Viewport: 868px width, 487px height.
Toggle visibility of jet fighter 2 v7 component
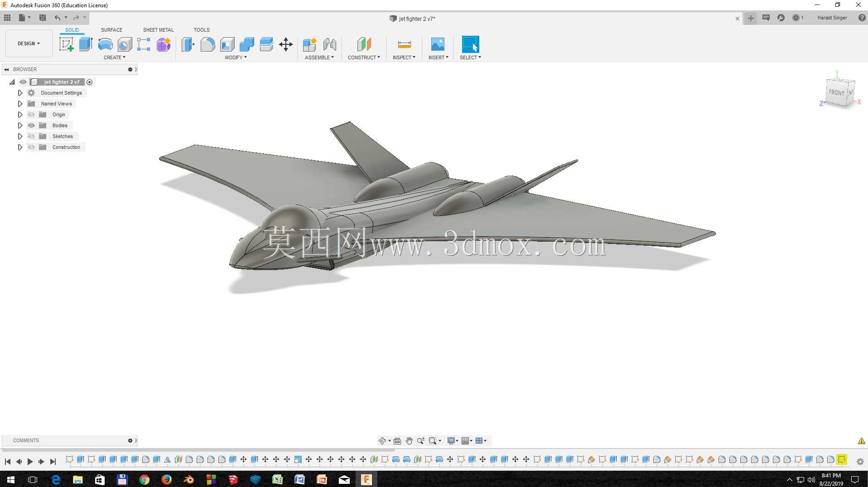23,82
